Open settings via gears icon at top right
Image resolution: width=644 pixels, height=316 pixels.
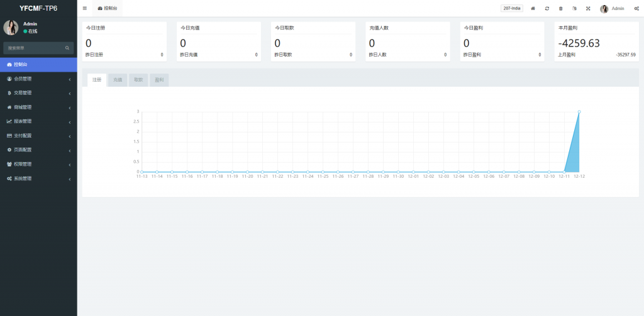636,9
